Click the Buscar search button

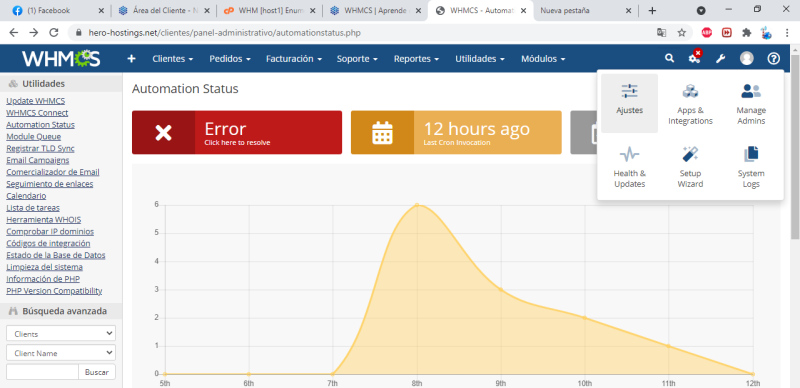click(x=97, y=372)
